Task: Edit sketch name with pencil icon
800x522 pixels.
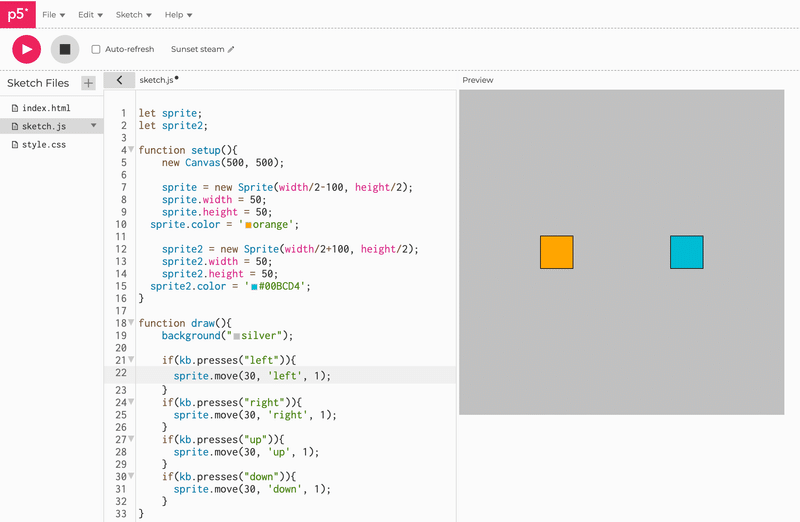Action: click(x=231, y=49)
